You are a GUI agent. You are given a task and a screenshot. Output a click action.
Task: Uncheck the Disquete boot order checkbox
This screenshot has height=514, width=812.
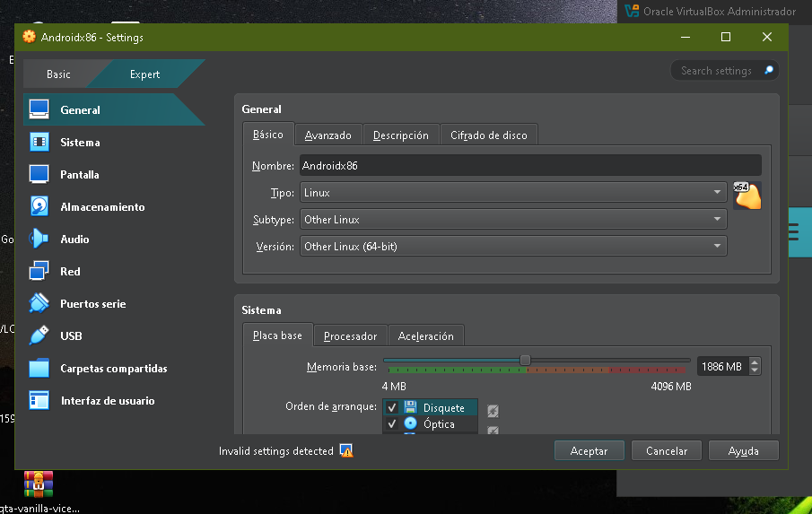click(392, 407)
